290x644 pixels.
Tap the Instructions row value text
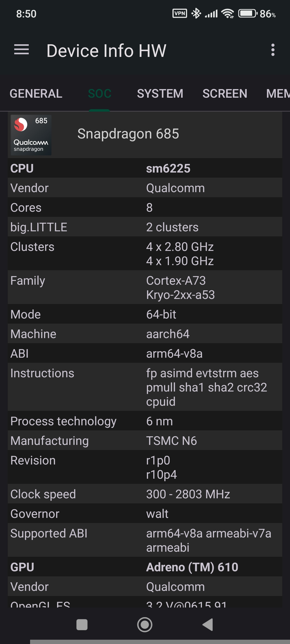206,387
